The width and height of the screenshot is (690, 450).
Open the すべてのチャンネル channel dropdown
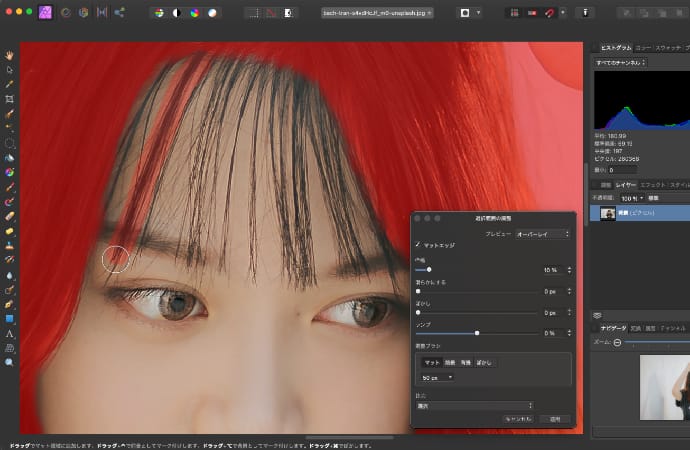(x=621, y=62)
